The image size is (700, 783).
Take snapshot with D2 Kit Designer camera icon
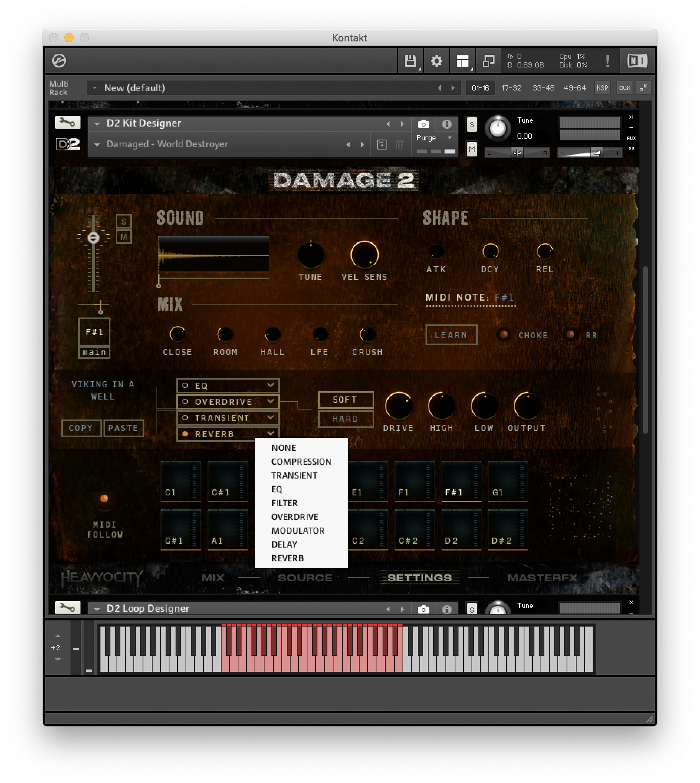[423, 124]
